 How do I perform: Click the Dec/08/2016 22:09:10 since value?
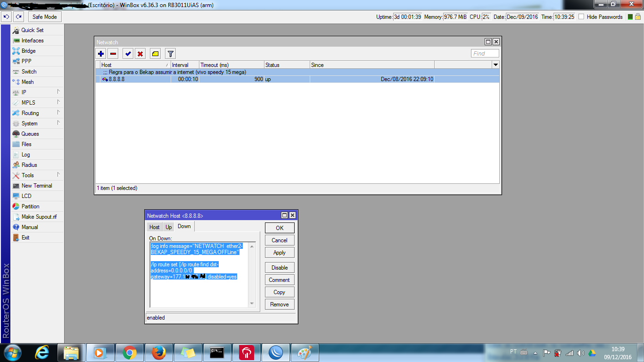coord(407,79)
